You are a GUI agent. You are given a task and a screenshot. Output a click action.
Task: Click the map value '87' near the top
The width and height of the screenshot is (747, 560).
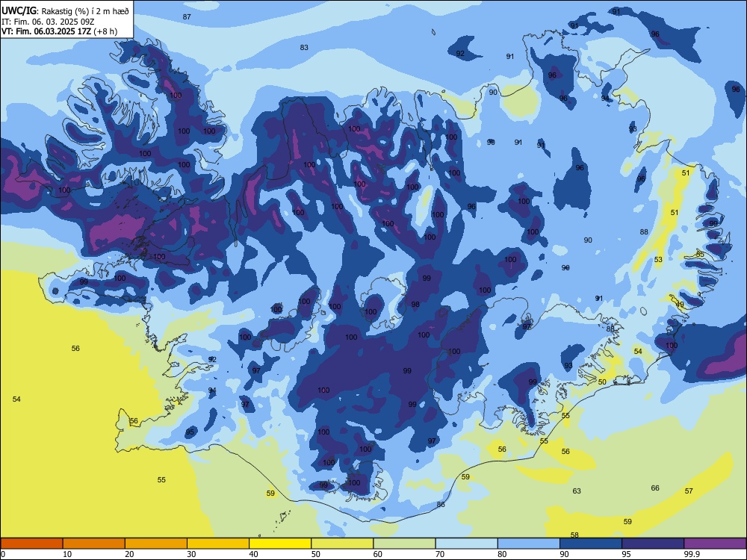[187, 16]
